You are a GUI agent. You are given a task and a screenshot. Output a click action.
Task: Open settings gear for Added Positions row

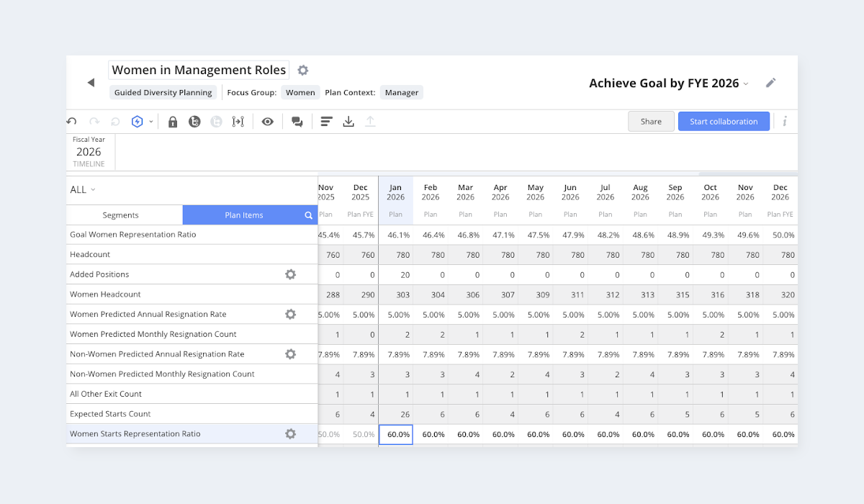(290, 274)
